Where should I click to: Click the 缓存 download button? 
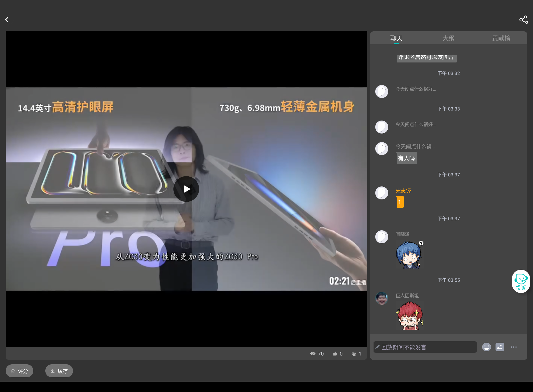59,371
